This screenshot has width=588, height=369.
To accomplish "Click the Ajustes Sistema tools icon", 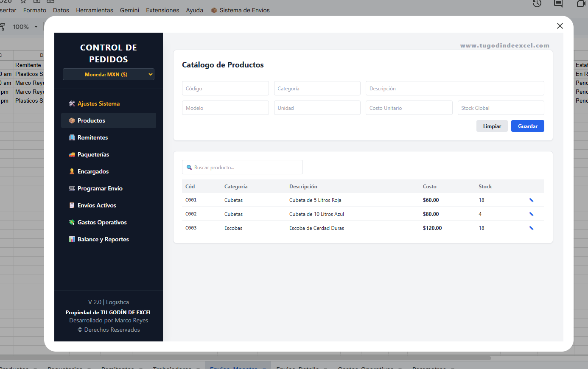I will (x=72, y=103).
